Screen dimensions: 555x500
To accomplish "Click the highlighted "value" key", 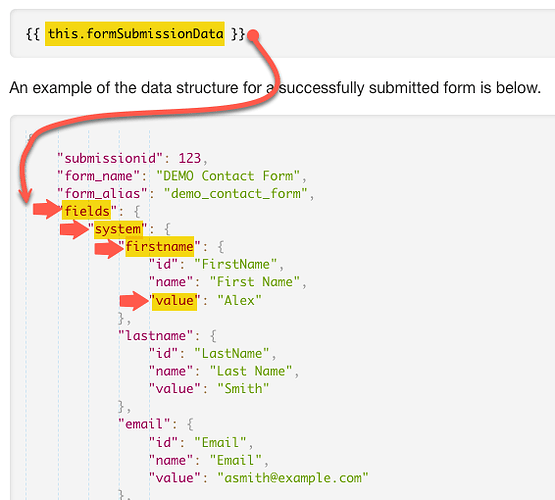I will [174, 301].
